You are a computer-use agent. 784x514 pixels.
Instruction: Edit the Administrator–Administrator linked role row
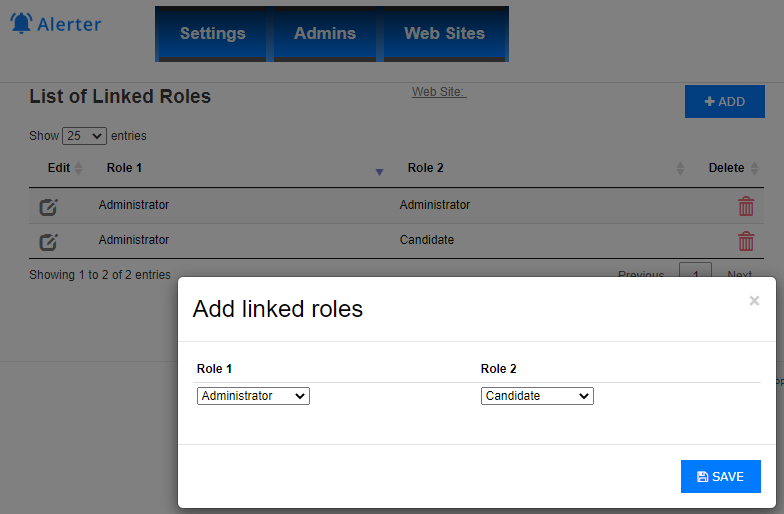(48, 207)
